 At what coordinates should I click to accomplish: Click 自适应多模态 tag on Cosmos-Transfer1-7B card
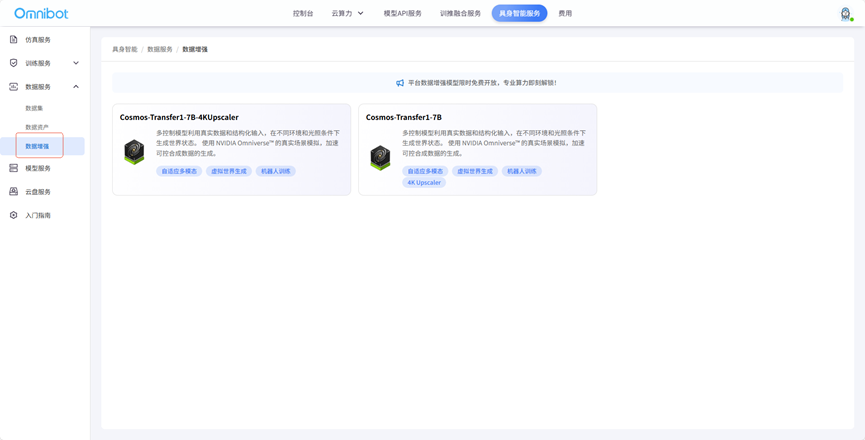tap(425, 171)
